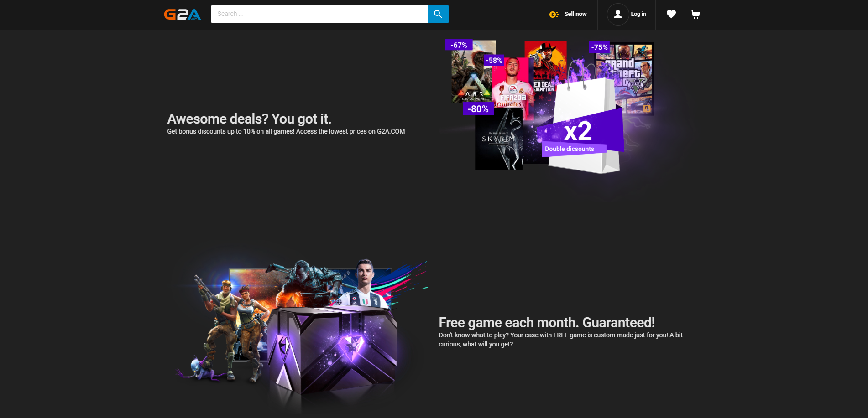Click the -67% discount badge
This screenshot has width=868, height=418.
459,45
